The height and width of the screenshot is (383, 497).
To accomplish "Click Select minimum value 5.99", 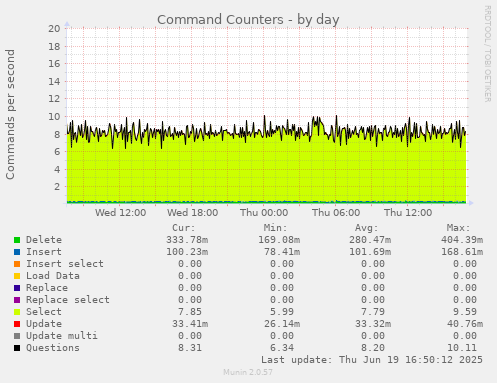I will pos(282,312).
